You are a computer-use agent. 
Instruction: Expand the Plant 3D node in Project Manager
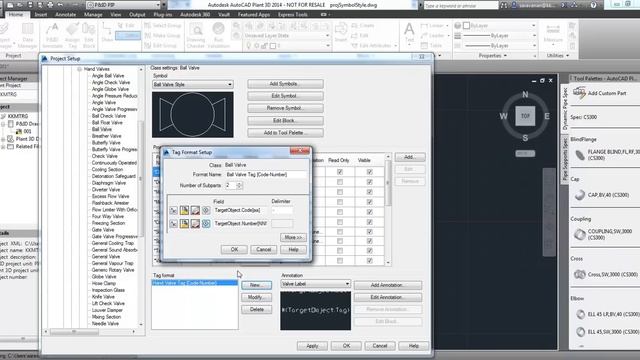tap(3, 139)
